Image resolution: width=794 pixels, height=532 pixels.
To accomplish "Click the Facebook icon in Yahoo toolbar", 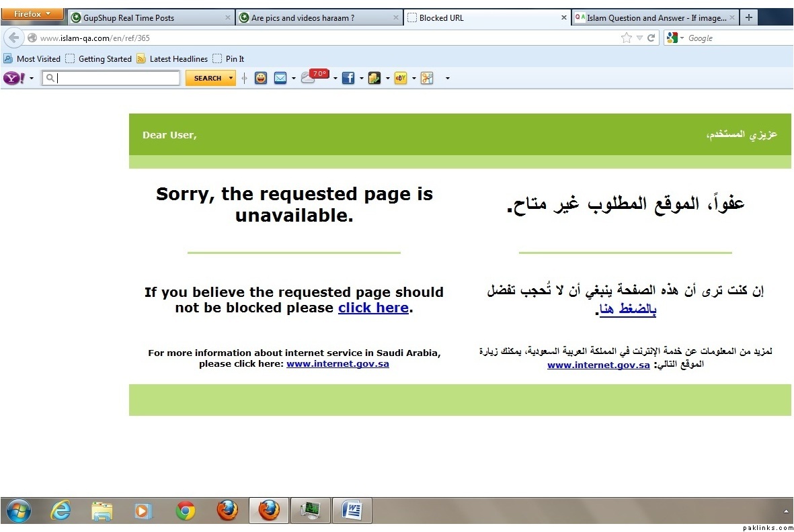I will tap(348, 78).
